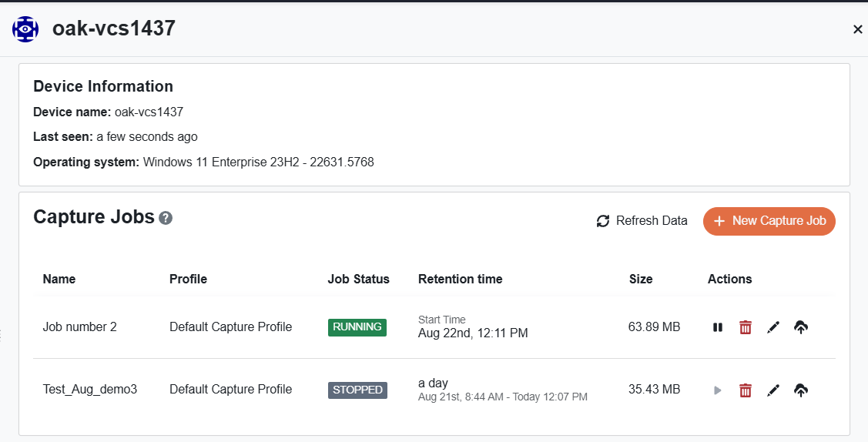Create a New Capture Job
The width and height of the screenshot is (868, 442).
pos(769,221)
